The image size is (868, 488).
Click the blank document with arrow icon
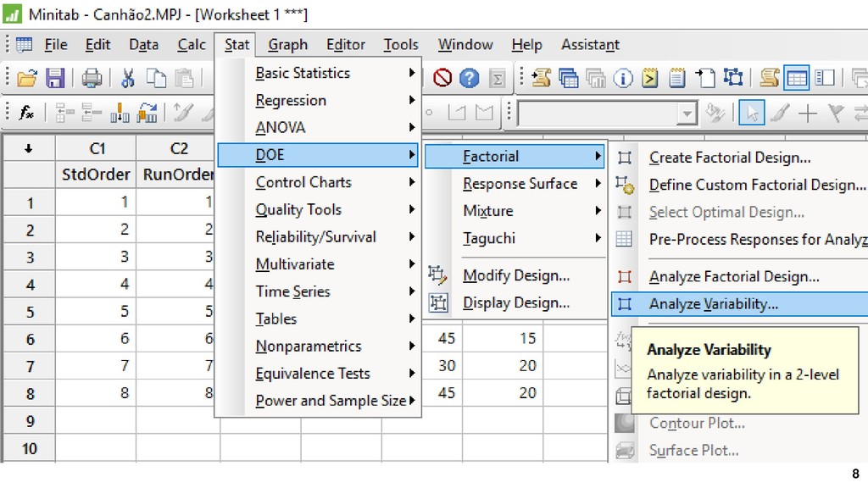click(704, 78)
